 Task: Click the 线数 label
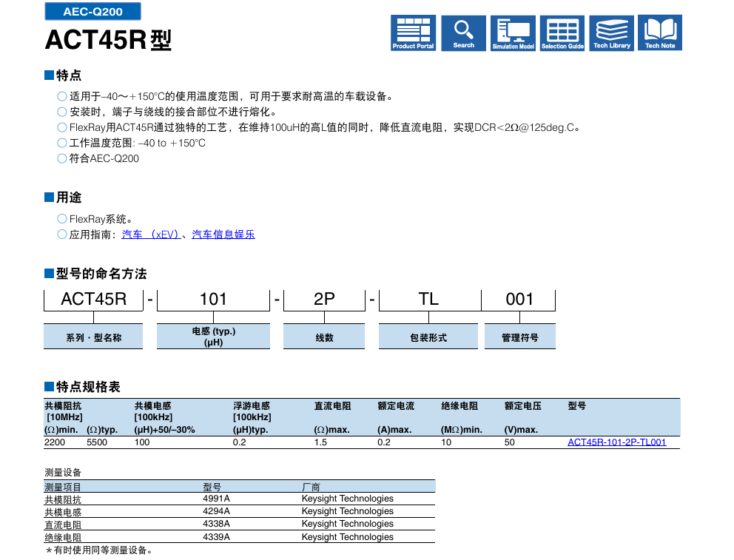[x=324, y=337]
